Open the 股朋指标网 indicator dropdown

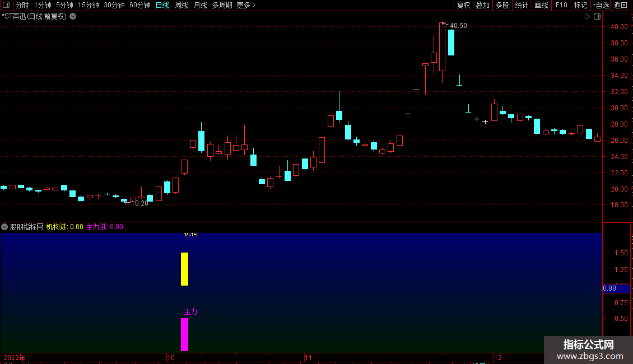point(4,227)
